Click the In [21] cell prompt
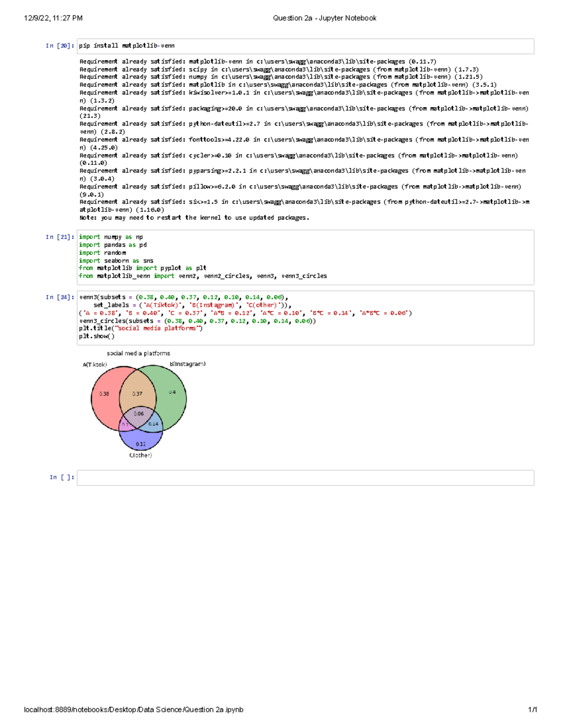 59,236
